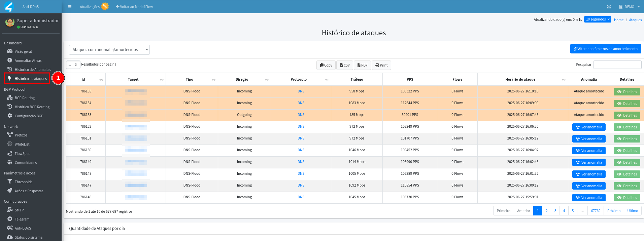This screenshot has height=241, width=644.
Task: Sort table by Tipo column
Action: tap(192, 80)
